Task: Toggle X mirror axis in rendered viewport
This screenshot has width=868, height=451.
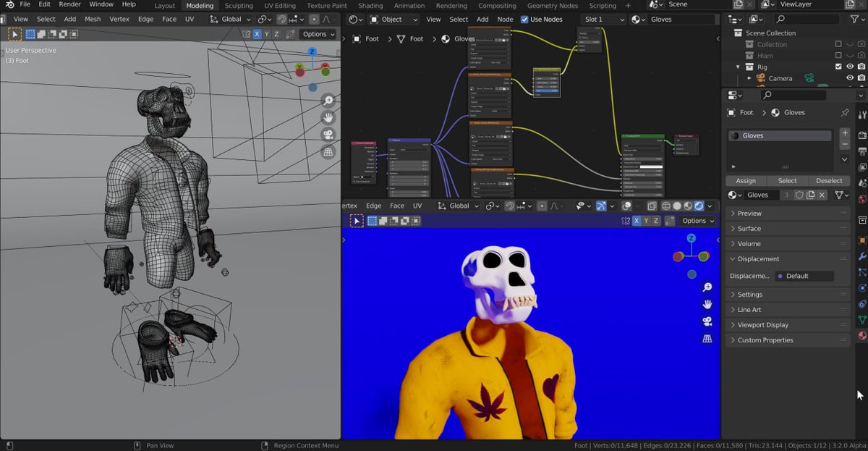Action: (x=637, y=221)
